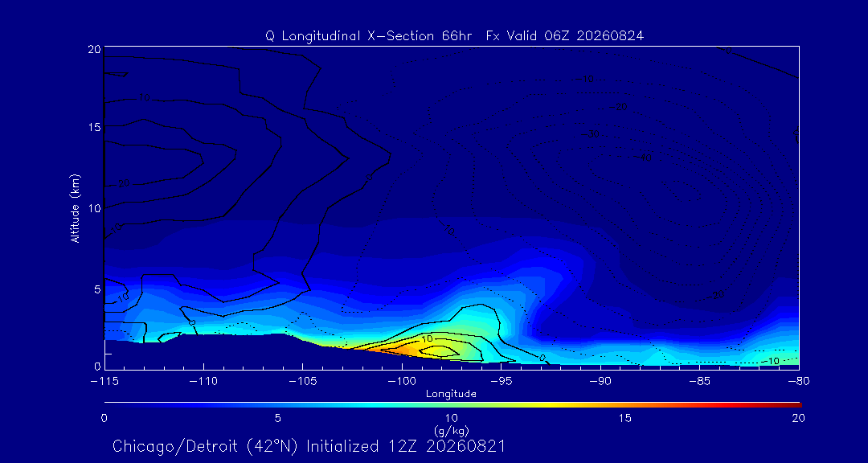Click the -110 longitude tick label
The height and width of the screenshot is (463, 868).
(203, 382)
